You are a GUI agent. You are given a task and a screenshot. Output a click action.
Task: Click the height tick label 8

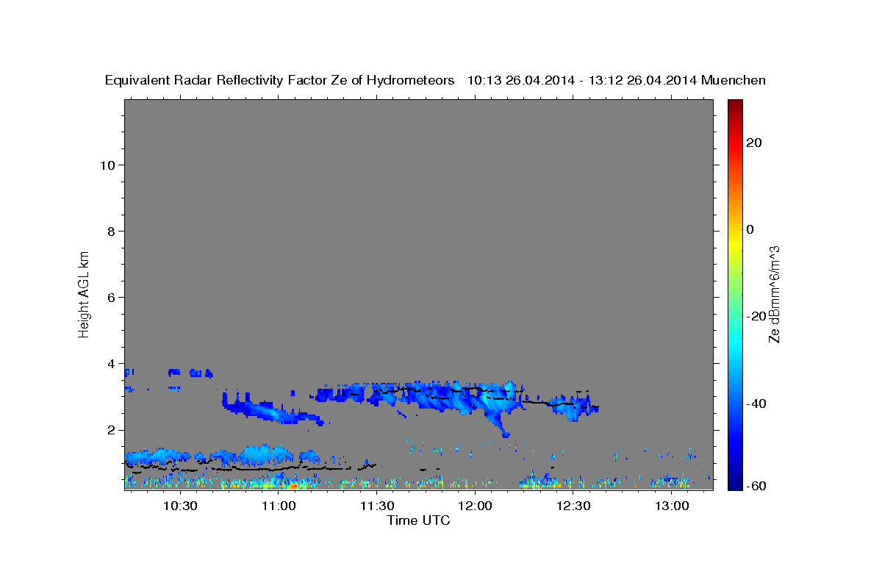[x=112, y=232]
